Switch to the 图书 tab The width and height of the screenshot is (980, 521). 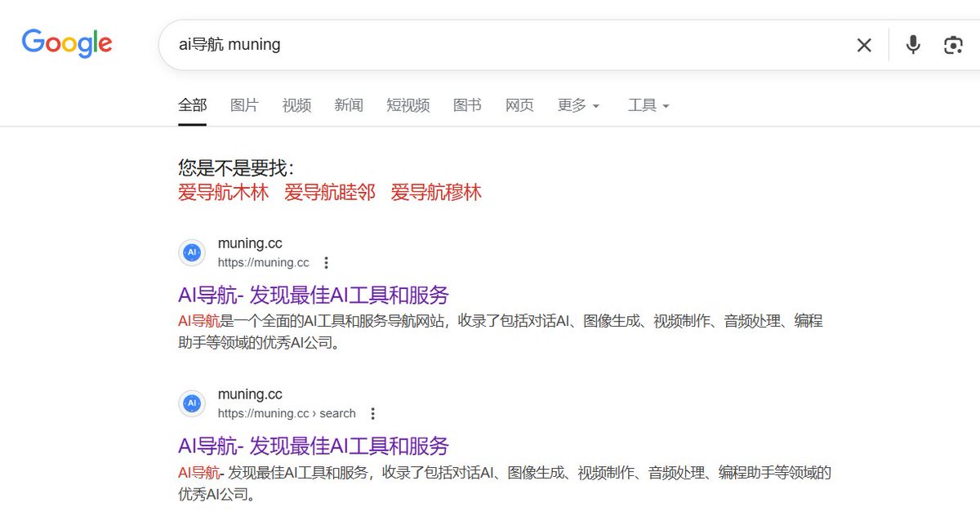click(467, 105)
